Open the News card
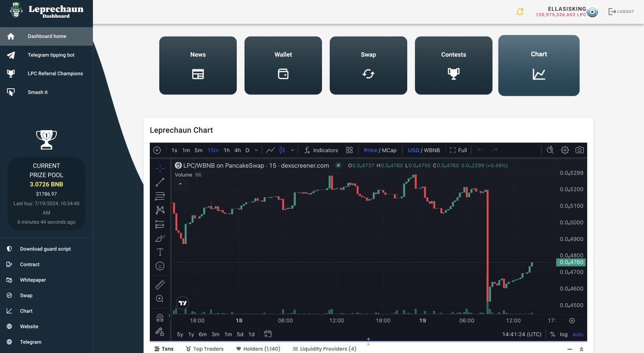Image resolution: width=644 pixels, height=353 pixels. click(198, 66)
